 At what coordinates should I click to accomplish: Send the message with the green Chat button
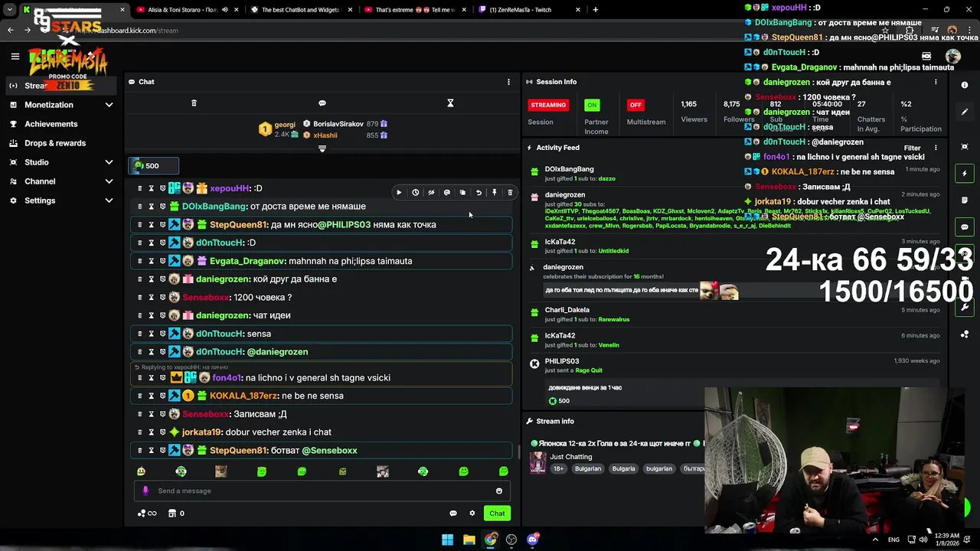pyautogui.click(x=498, y=514)
